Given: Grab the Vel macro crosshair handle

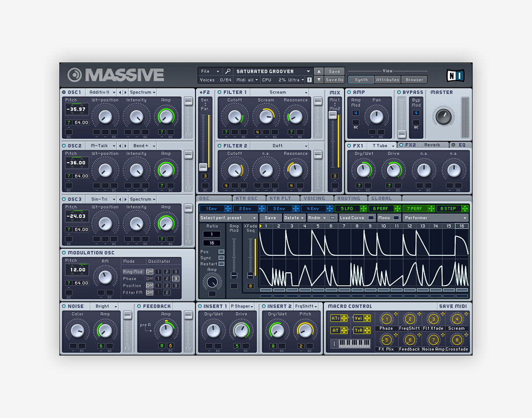Looking at the screenshot, I should 367,318.
